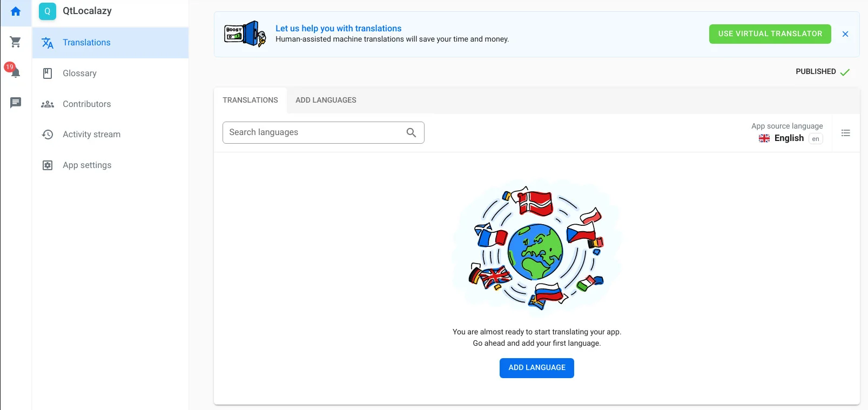Open the shopping cart icon

[16, 42]
